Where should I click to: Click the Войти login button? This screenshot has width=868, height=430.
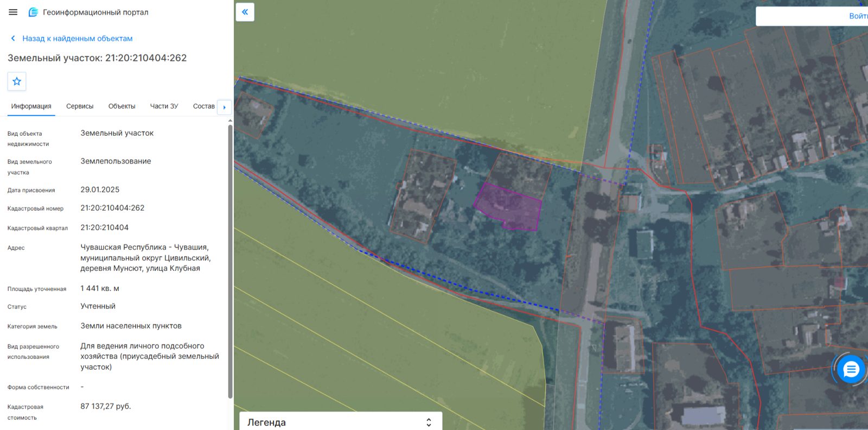[858, 16]
